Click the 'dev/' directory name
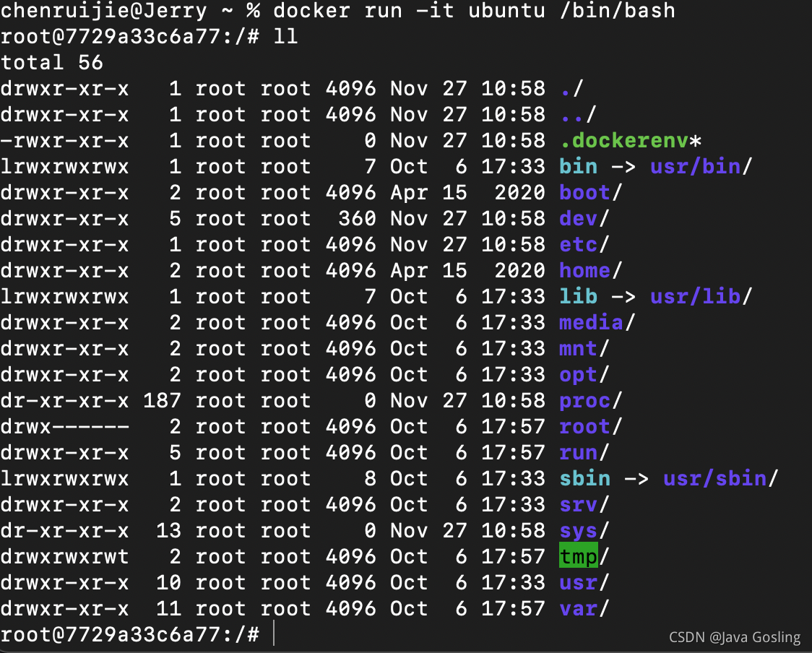 pos(584,219)
